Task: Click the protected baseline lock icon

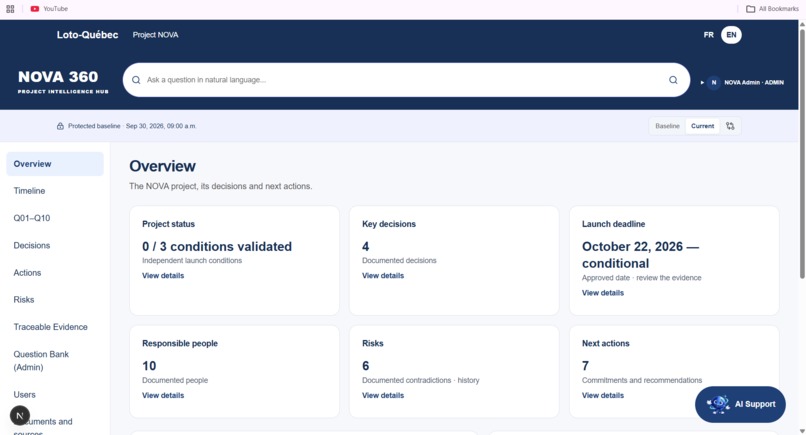Action: [x=60, y=126]
